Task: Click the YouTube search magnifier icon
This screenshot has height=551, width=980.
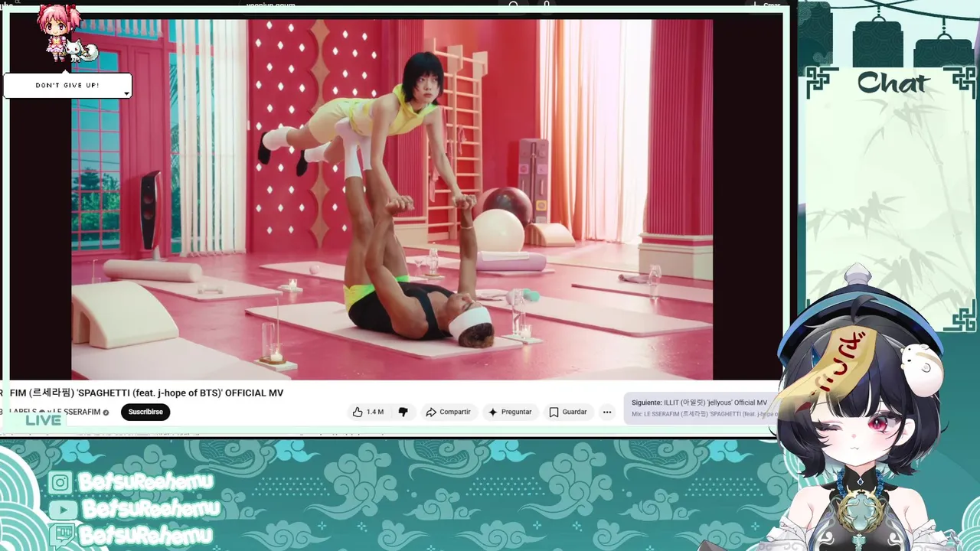Action: 514,5
